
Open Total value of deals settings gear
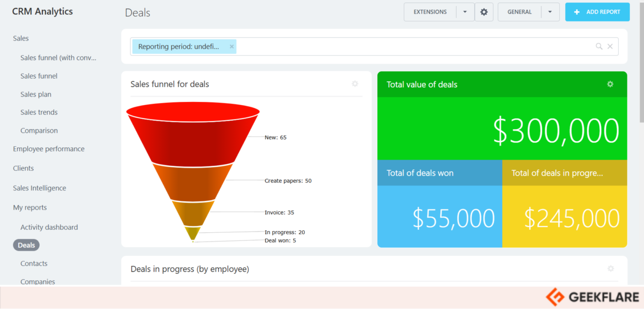click(x=610, y=84)
